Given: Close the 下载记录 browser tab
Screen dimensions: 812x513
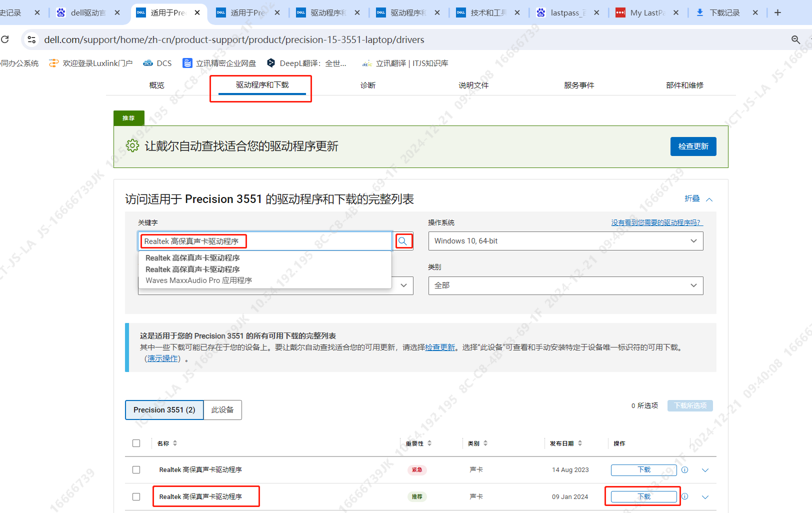Looking at the screenshot, I should pos(755,12).
